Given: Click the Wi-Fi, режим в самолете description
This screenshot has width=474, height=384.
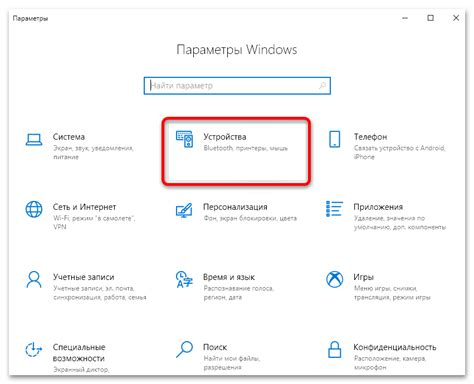Looking at the screenshot, I should (94, 222).
